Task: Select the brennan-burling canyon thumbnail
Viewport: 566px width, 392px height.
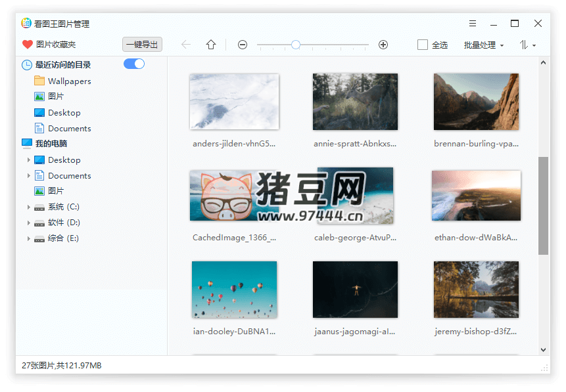Action: tap(476, 102)
